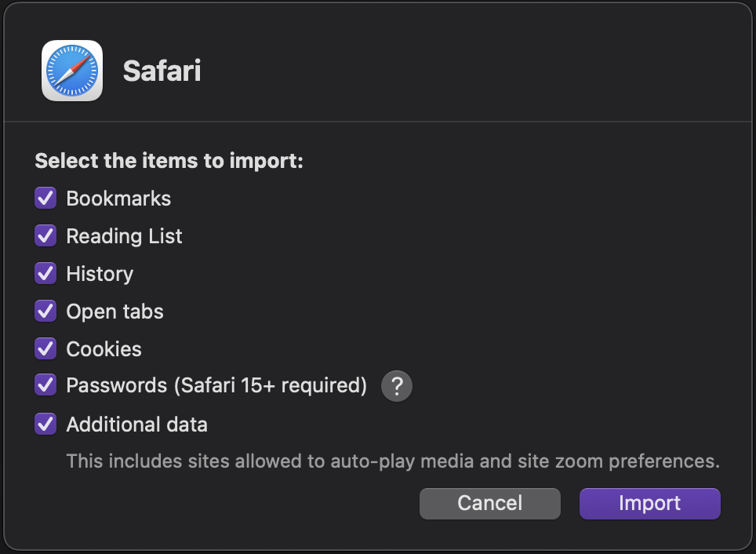
Task: Click the Open tabs label text
Action: tap(115, 311)
